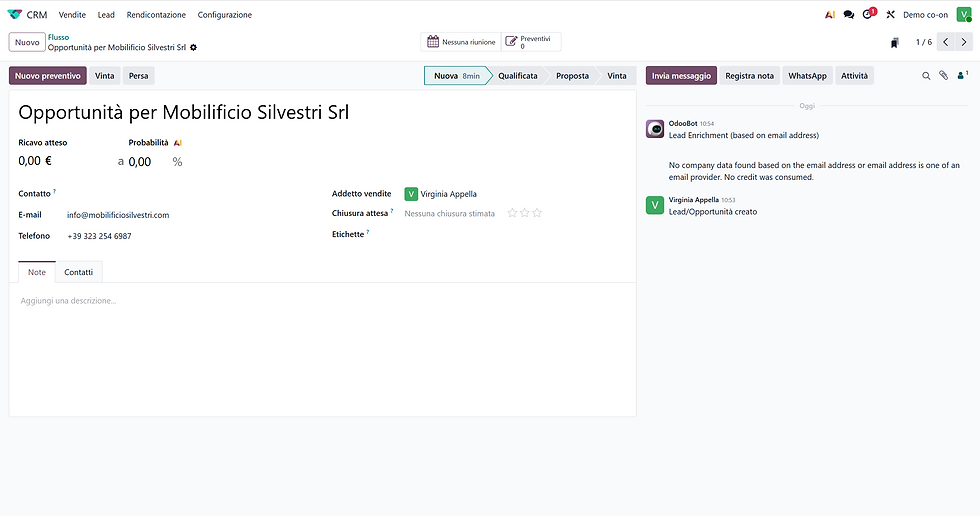Mark opportunity as Vinta button
The height and width of the screenshot is (516, 980).
[x=104, y=76]
